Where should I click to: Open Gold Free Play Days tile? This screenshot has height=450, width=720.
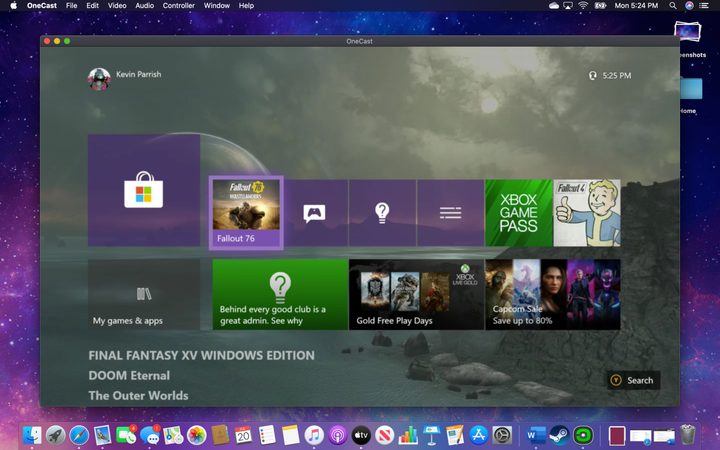[416, 294]
